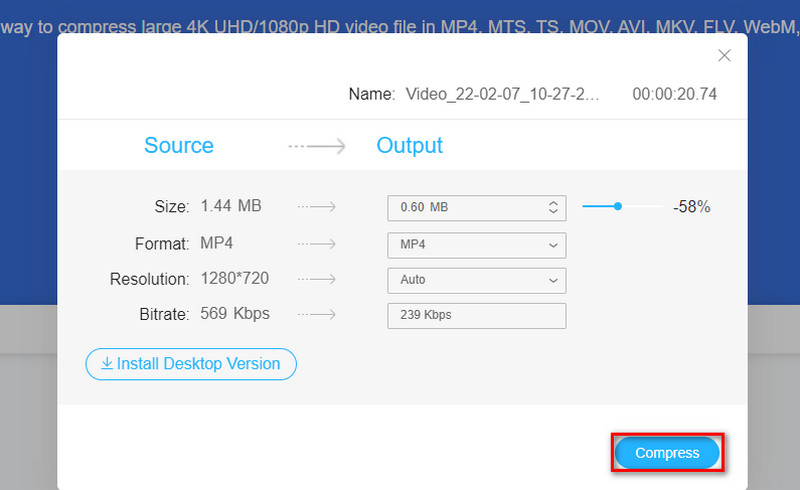Click the video file name text
This screenshot has width=800, height=490.
503,95
